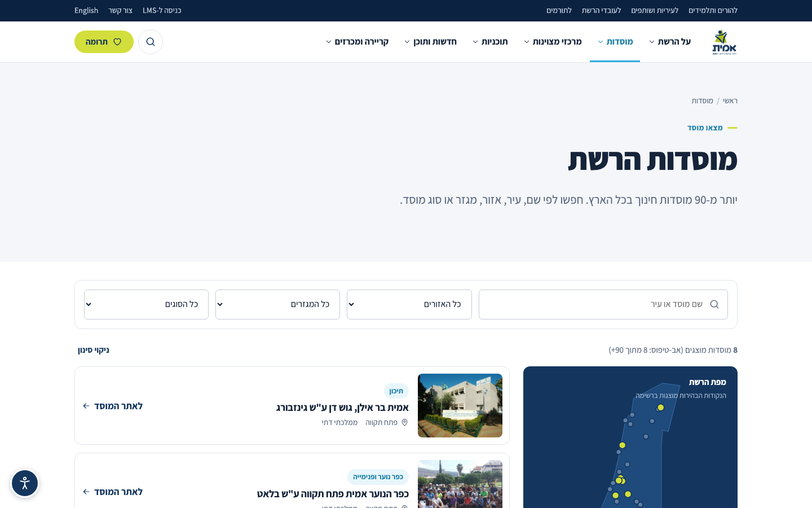Focus the שם מוסד או עיר search field
The image size is (812, 508).
[x=603, y=304]
